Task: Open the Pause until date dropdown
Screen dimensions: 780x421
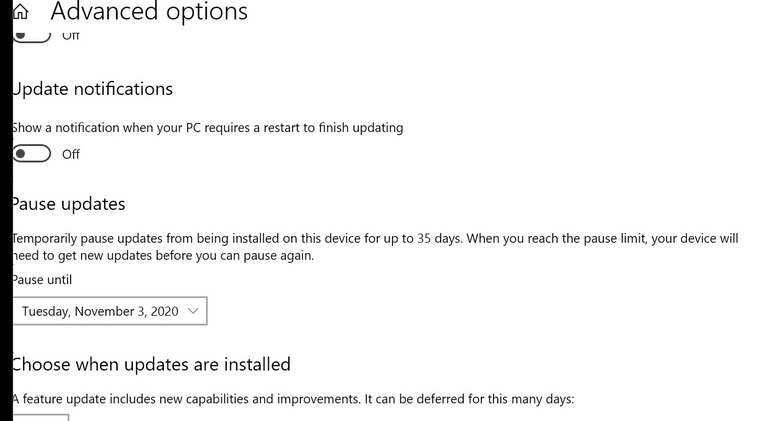Action: coord(109,311)
